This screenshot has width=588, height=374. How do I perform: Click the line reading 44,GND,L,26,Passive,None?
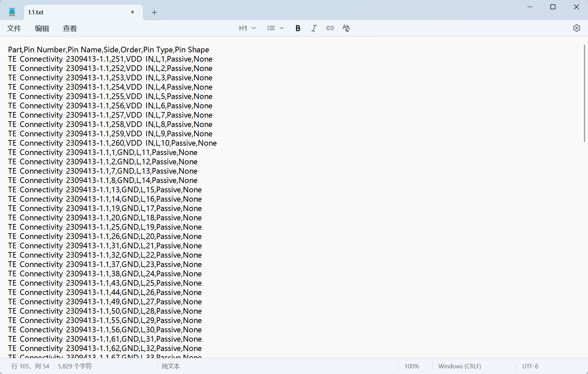(x=105, y=292)
